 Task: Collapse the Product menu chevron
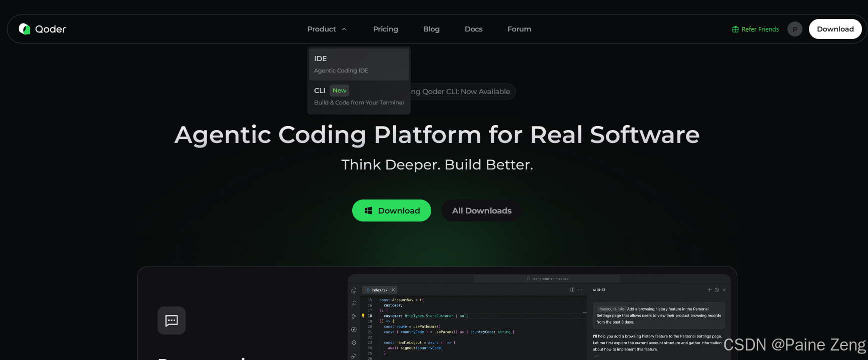pyautogui.click(x=344, y=29)
